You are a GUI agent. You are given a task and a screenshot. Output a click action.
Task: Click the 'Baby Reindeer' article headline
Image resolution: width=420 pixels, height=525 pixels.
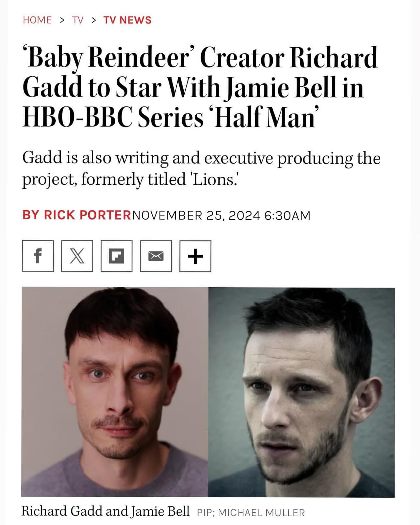(x=200, y=87)
